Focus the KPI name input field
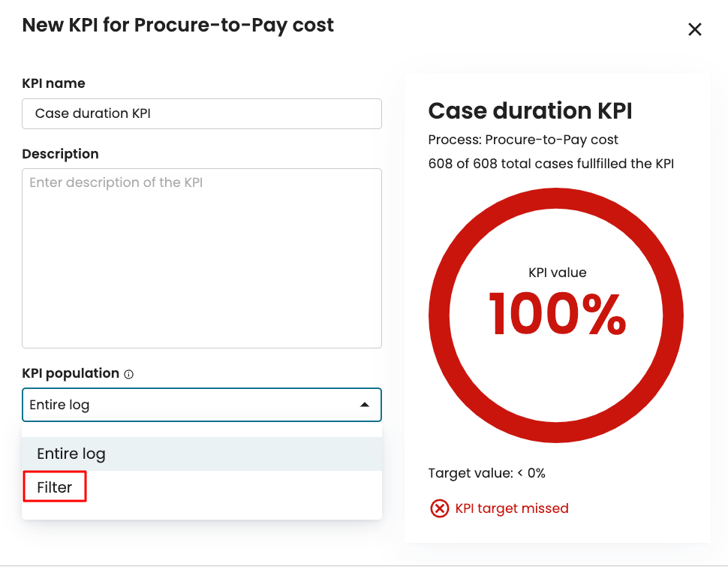 [x=201, y=113]
